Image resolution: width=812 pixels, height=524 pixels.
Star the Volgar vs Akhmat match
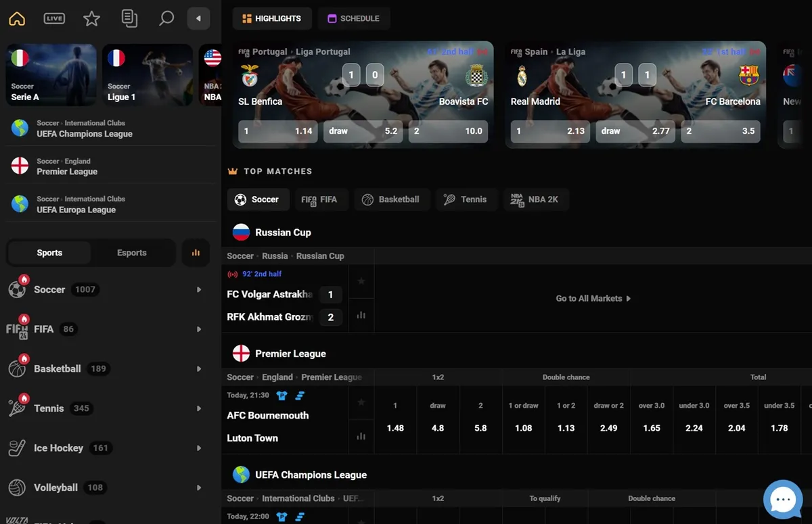tap(361, 282)
